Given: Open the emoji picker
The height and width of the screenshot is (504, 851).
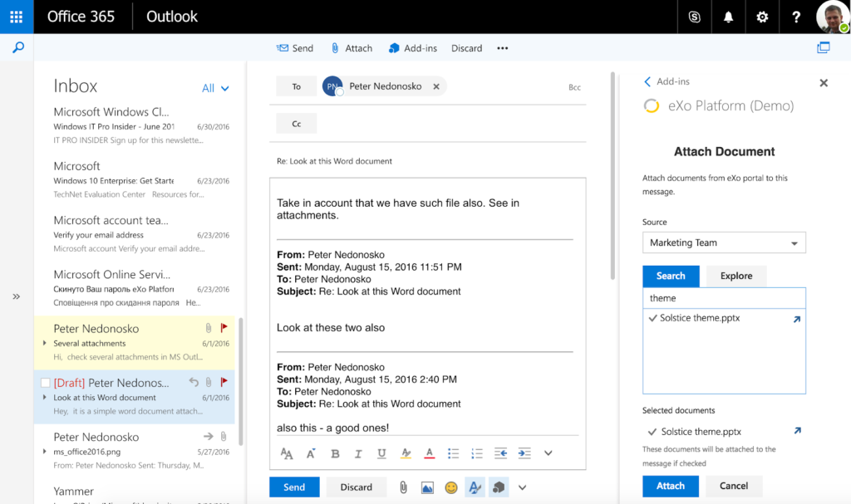Looking at the screenshot, I should (451, 487).
